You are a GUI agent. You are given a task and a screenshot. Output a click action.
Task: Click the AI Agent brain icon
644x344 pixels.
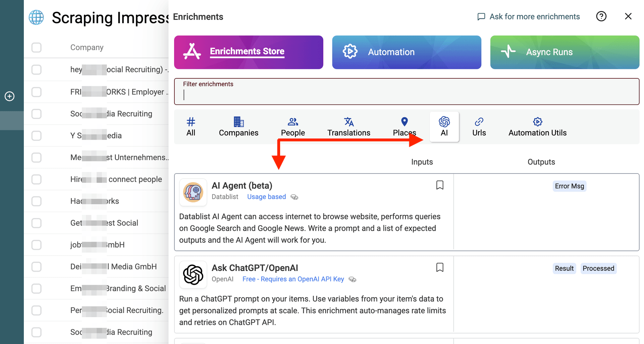193,192
